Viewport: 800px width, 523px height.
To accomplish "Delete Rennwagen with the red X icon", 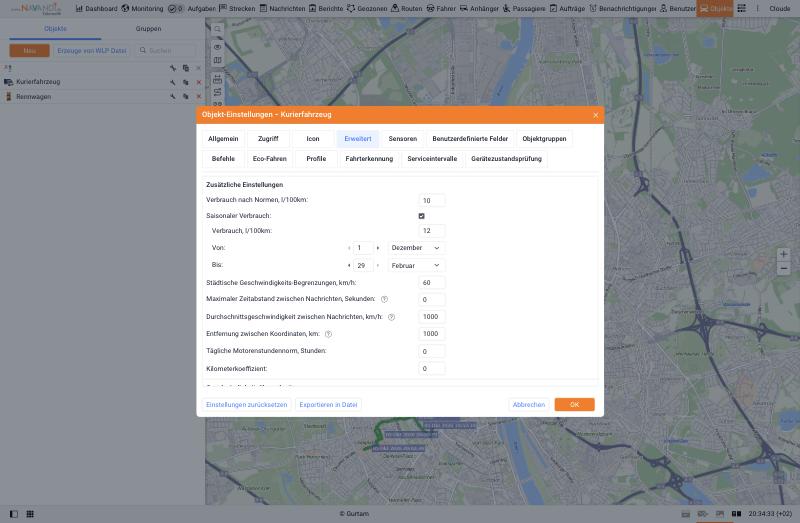I will 198,96.
